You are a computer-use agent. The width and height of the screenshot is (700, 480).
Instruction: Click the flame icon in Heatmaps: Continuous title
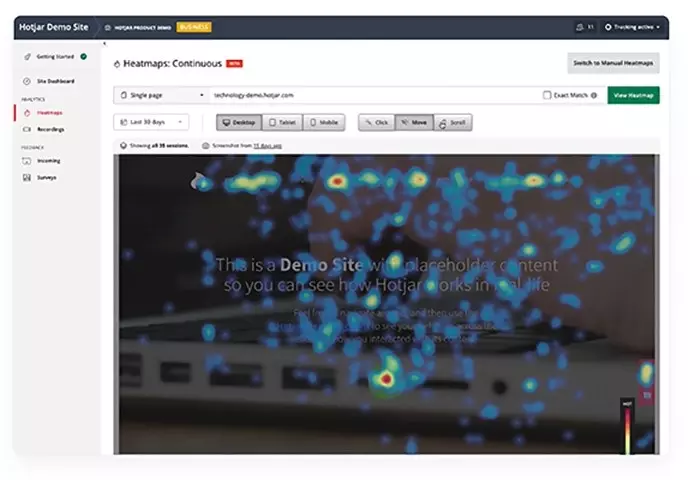(x=117, y=64)
